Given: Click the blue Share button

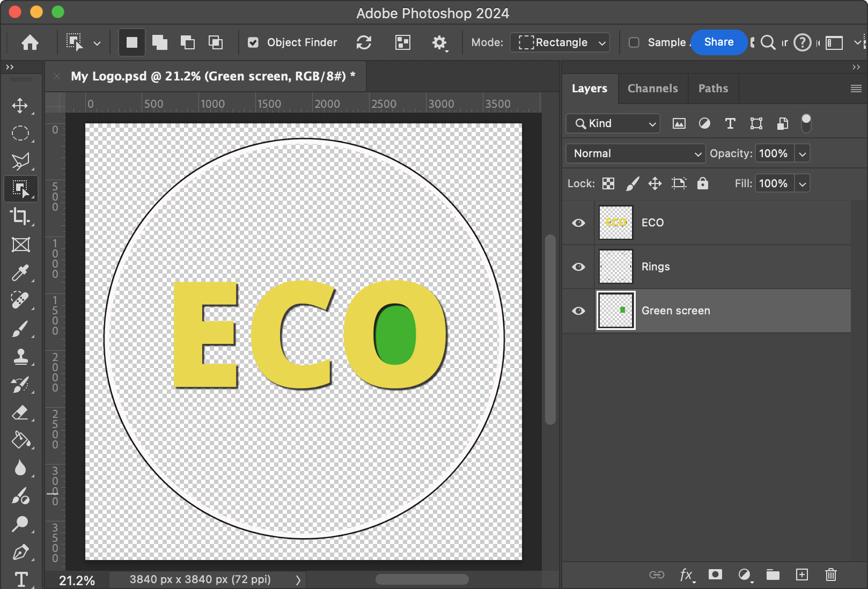Looking at the screenshot, I should [x=718, y=42].
